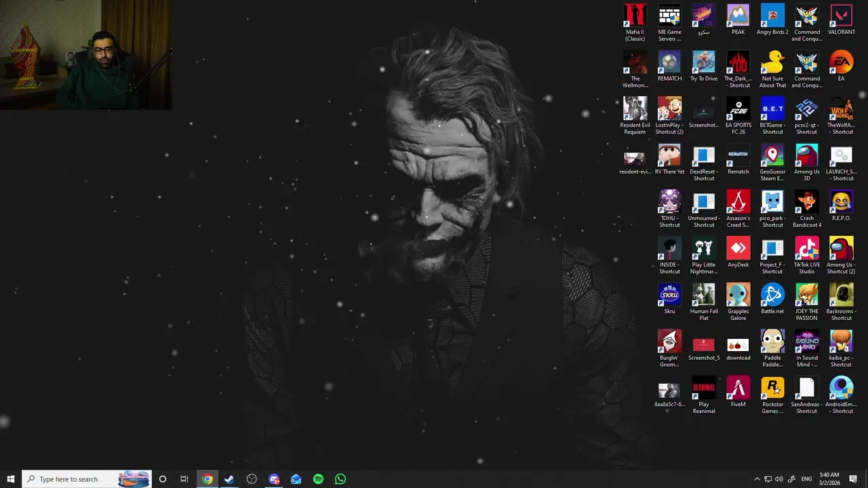This screenshot has width=868, height=488.
Task: Open the pico_park - Shortcut icon
Action: (772, 208)
